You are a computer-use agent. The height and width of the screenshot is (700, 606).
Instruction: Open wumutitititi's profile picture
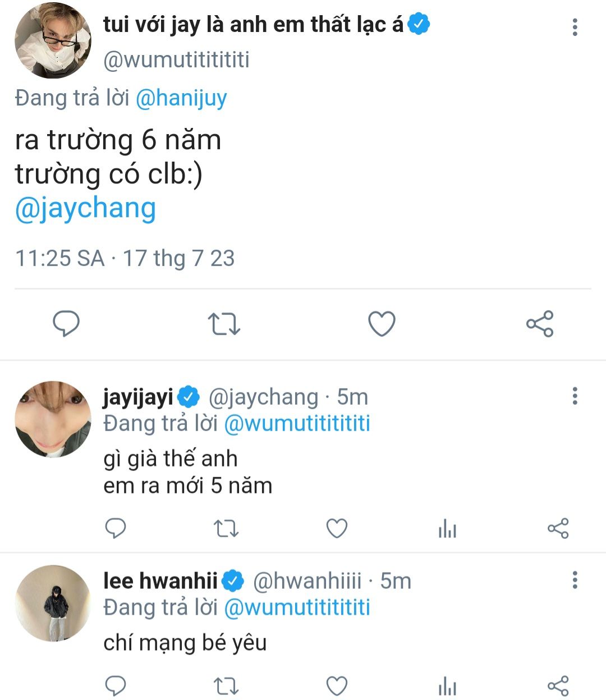pos(53,40)
